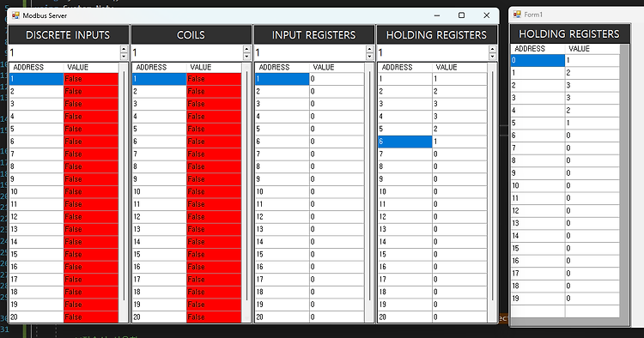This screenshot has height=338, width=644.
Task: Decrease the Discrete Inputs start address spinner
Action: (x=124, y=57)
